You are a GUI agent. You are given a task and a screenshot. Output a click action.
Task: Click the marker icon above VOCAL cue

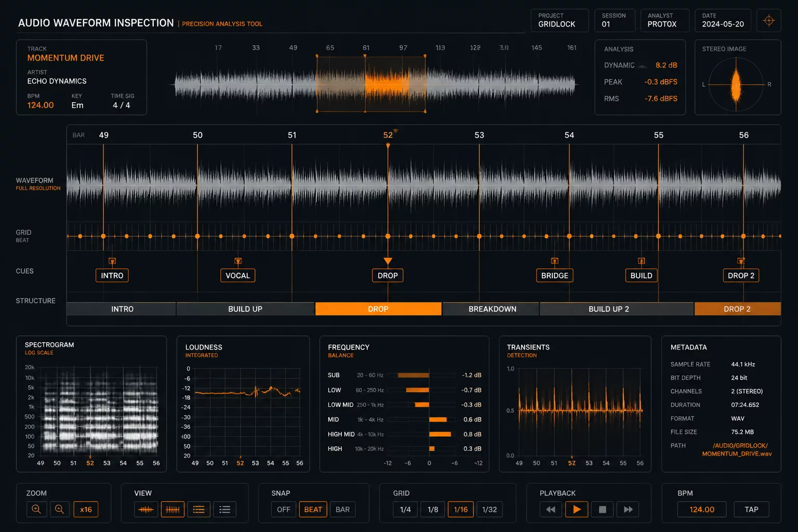(x=238, y=261)
